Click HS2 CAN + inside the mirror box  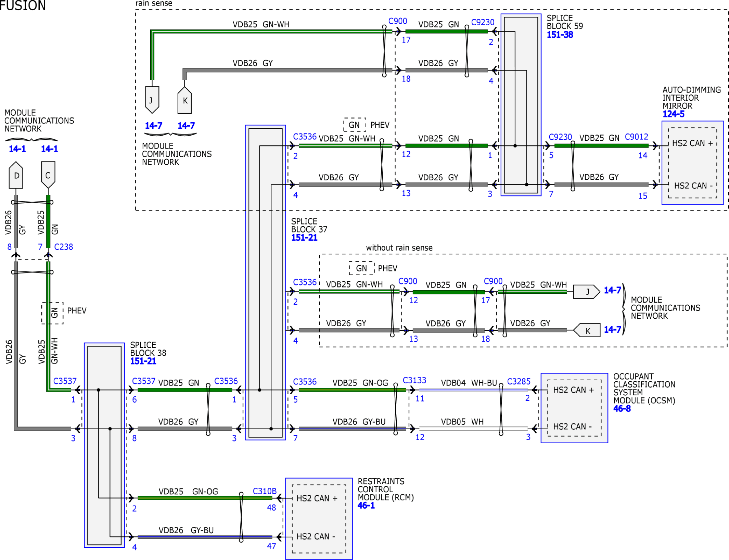click(x=692, y=143)
